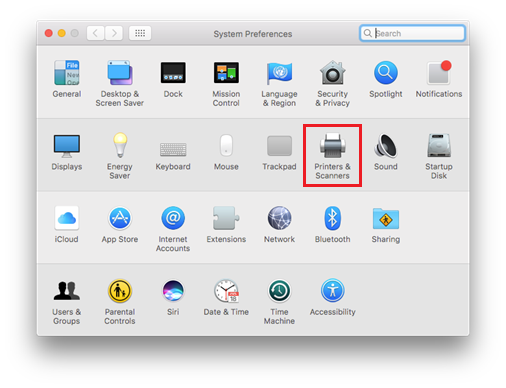Open Mission Control settings

point(226,83)
